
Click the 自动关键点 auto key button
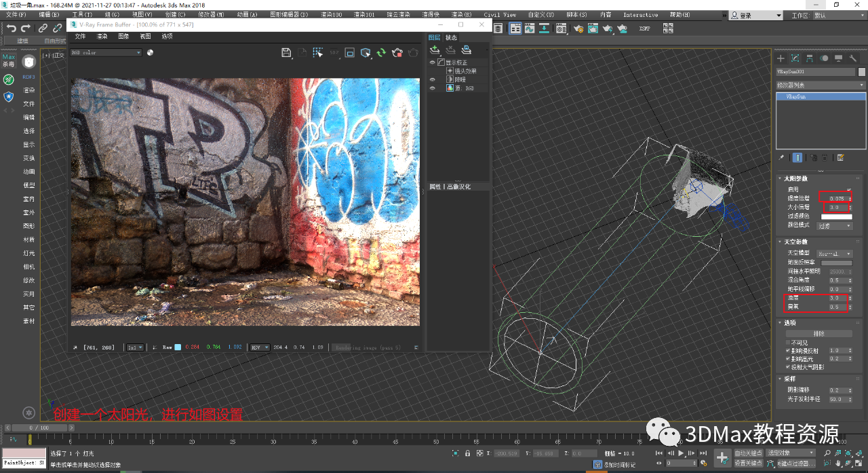coord(748,453)
